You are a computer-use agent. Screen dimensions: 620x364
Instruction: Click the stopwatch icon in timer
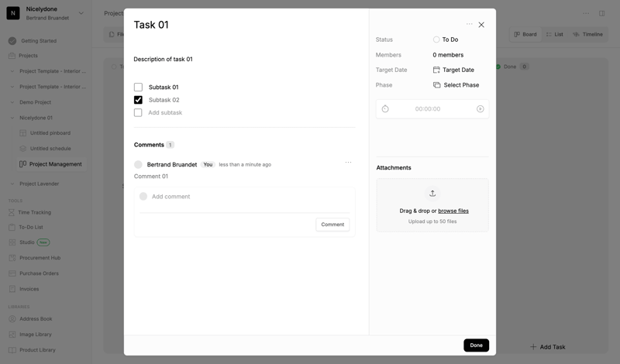click(385, 109)
